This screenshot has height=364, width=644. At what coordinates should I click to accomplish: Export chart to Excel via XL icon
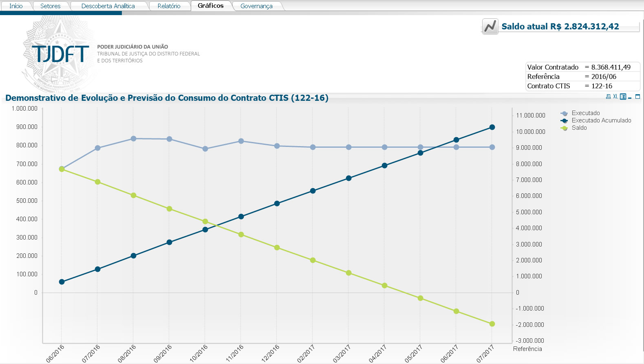(x=615, y=97)
